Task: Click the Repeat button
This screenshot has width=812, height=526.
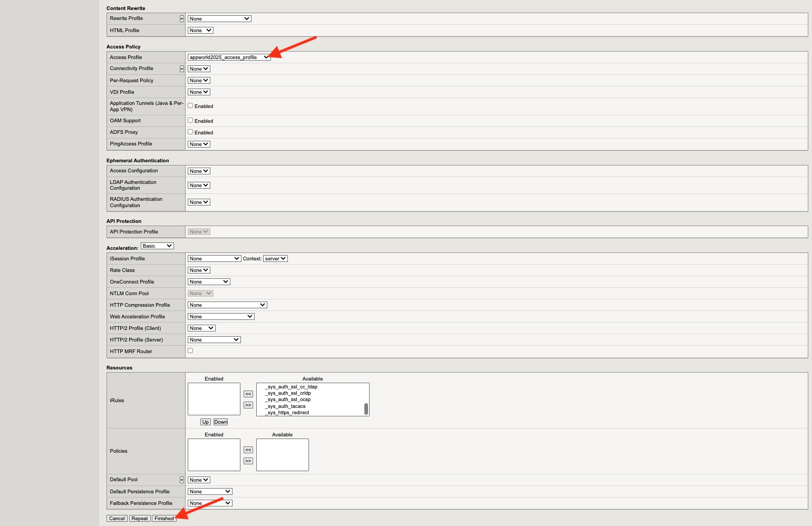Action: (x=140, y=519)
